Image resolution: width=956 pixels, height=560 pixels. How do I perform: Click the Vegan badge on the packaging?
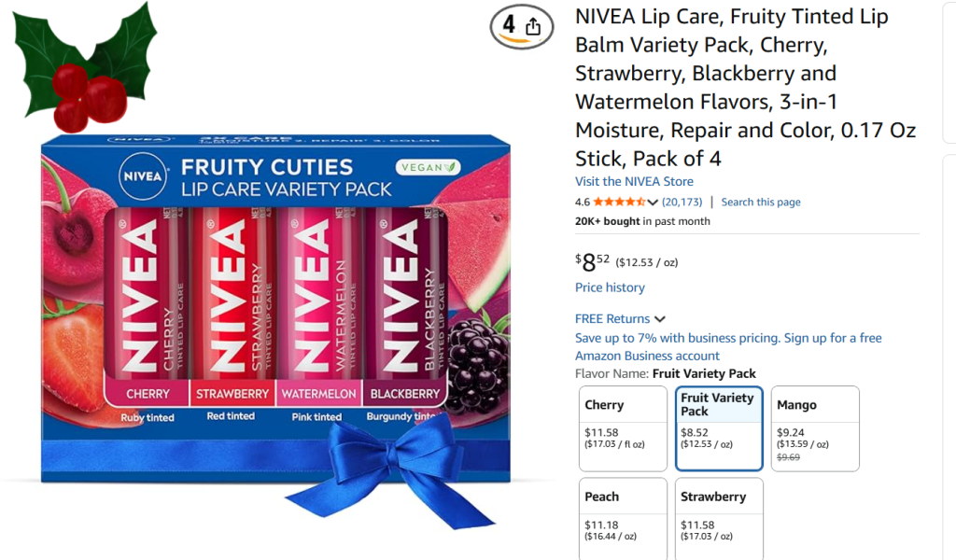coord(429,168)
